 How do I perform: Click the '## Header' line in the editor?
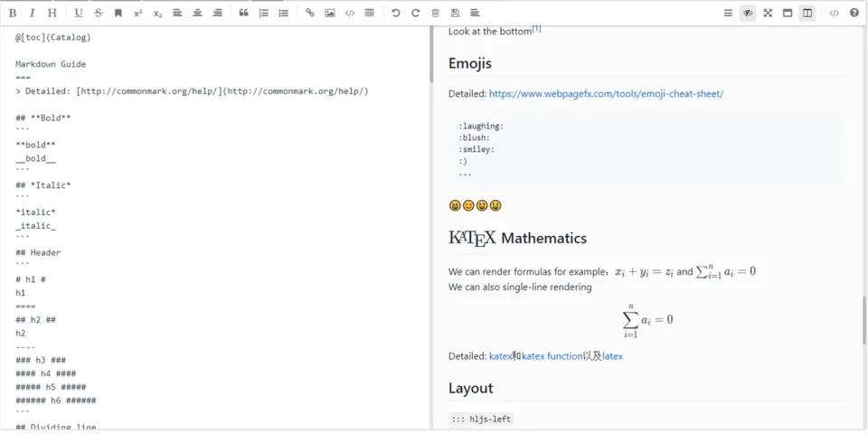pos(38,252)
